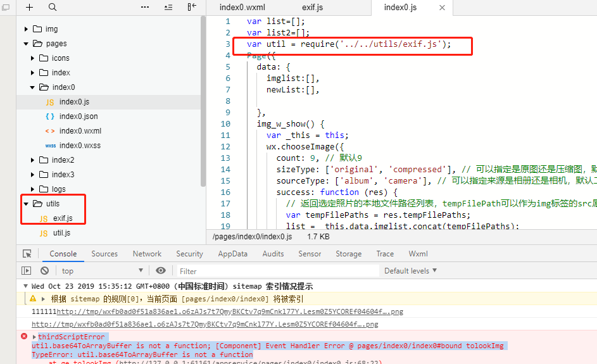
Task: Select the Console devtools tab
Action: pyautogui.click(x=63, y=254)
